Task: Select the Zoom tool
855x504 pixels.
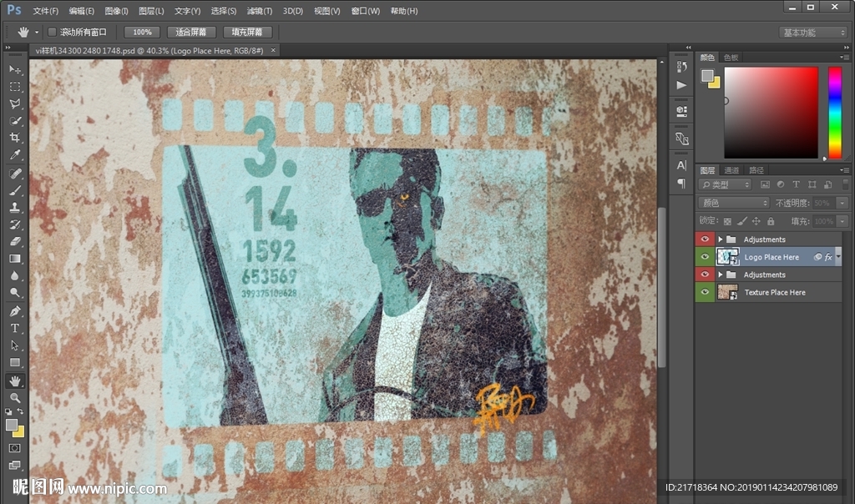Action: pyautogui.click(x=15, y=398)
